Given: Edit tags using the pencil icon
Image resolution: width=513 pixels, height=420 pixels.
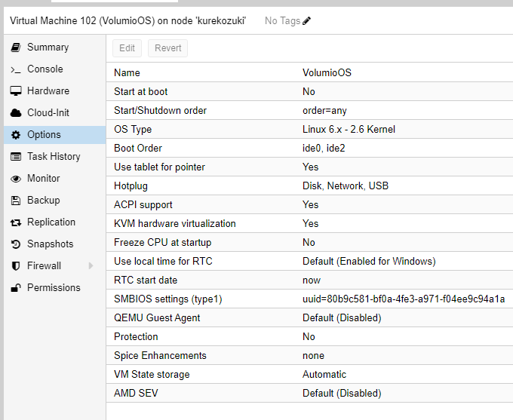Looking at the screenshot, I should click(306, 21).
